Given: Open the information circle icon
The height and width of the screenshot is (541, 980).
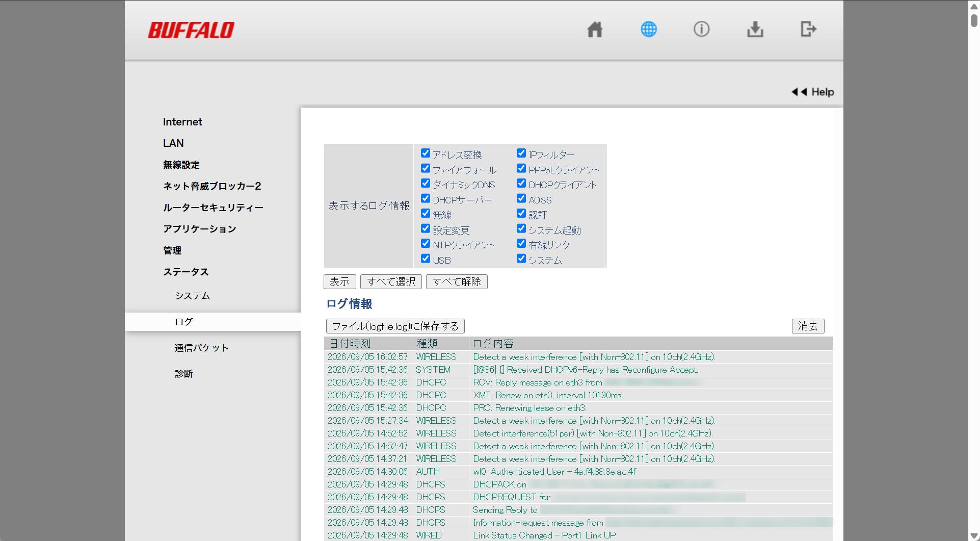Looking at the screenshot, I should tap(702, 30).
